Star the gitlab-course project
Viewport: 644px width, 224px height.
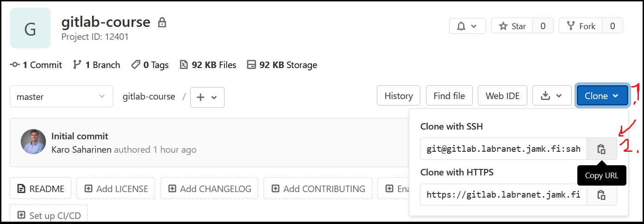(512, 26)
